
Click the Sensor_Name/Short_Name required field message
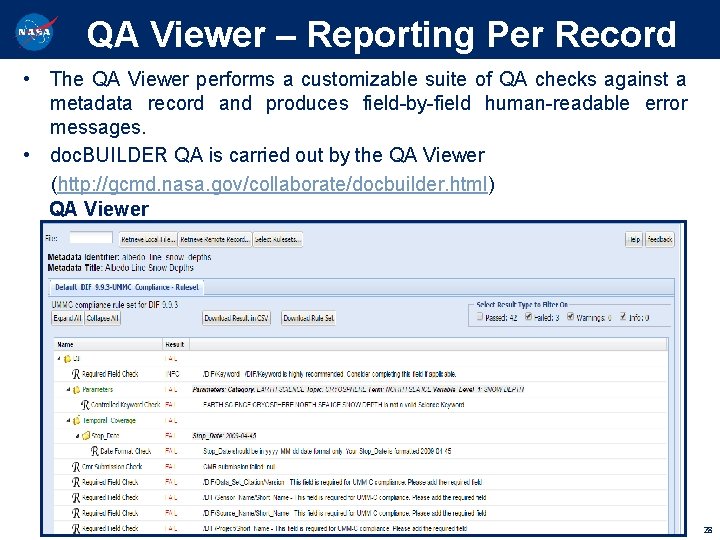click(344, 498)
